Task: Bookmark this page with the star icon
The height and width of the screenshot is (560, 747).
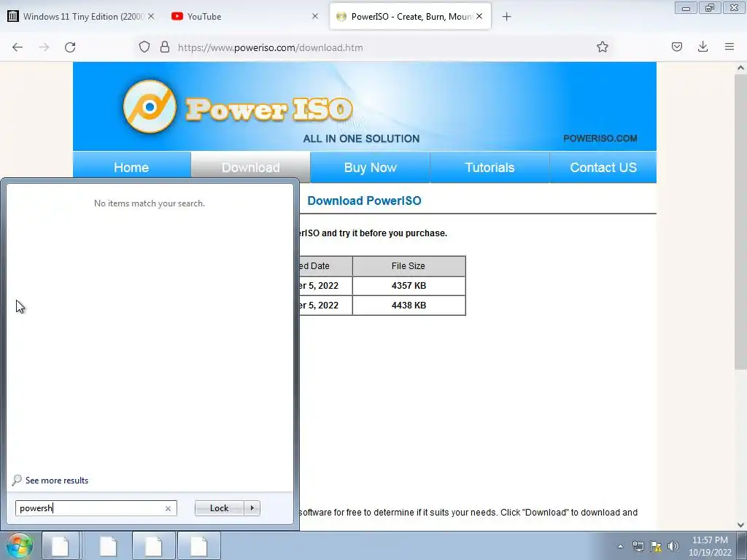Action: 602,47
